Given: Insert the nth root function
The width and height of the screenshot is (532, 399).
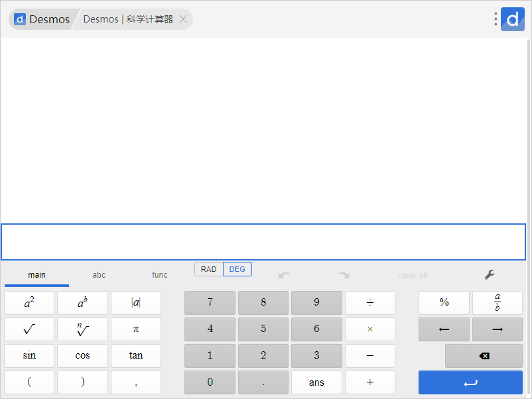Looking at the screenshot, I should [82, 329].
